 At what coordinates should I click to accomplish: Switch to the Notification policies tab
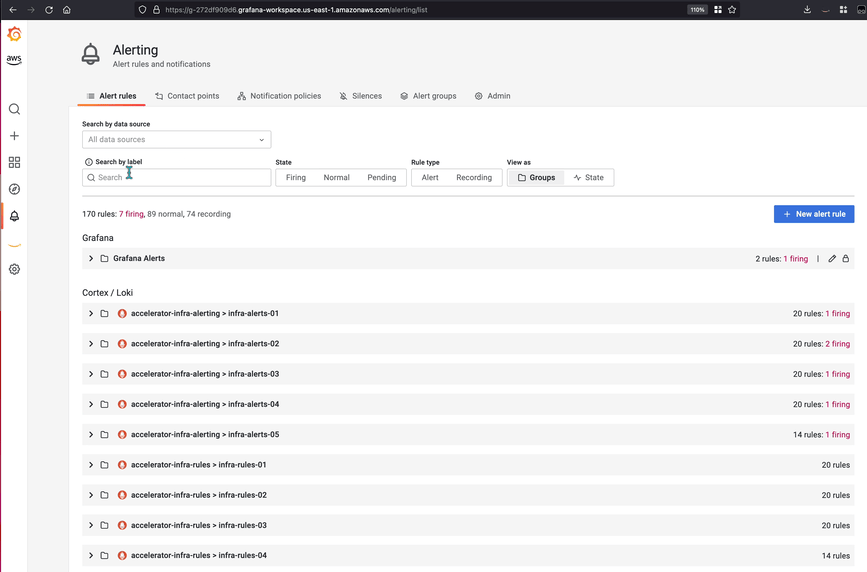point(279,96)
